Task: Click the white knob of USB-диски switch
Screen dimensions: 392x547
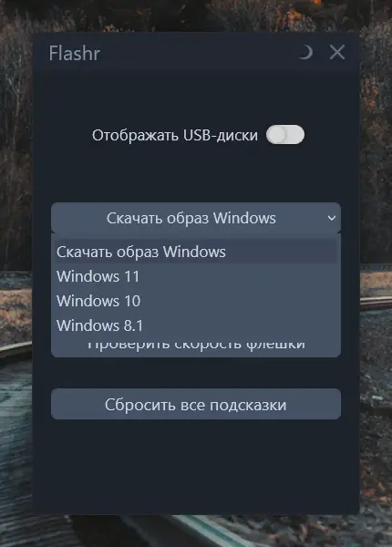Action: (x=276, y=135)
